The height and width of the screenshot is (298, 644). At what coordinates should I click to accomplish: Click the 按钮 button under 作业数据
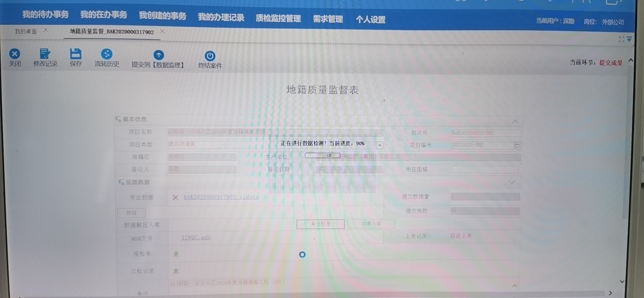point(131,213)
